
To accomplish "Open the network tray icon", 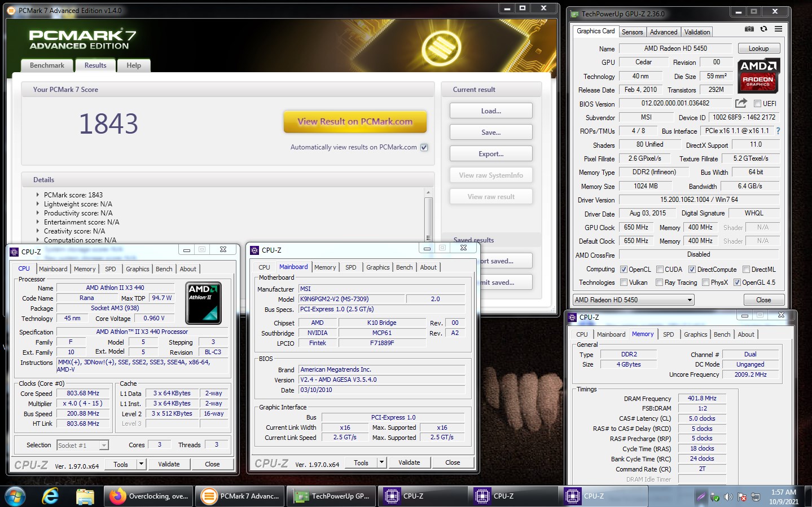I will click(755, 497).
